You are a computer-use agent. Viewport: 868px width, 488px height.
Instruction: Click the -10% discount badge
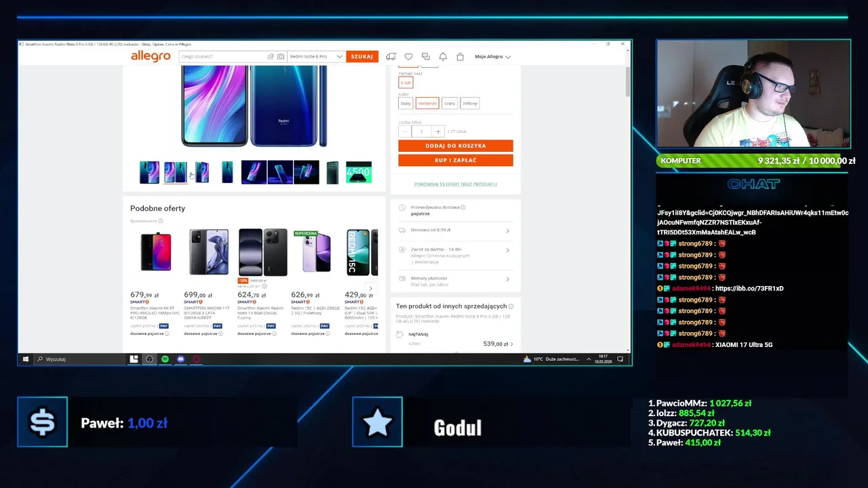243,281
